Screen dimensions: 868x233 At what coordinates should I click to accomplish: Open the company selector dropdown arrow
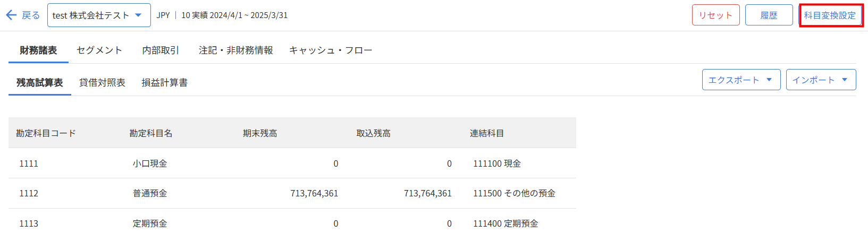(138, 15)
